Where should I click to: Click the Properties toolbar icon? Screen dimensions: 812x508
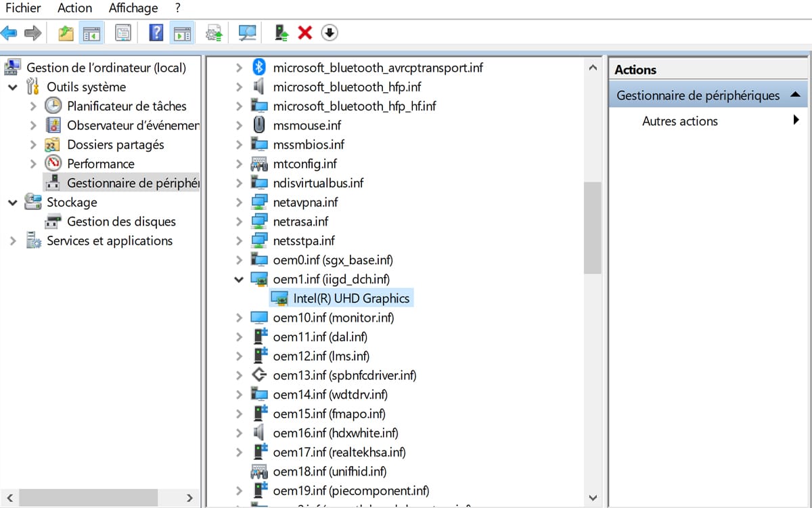(x=123, y=32)
